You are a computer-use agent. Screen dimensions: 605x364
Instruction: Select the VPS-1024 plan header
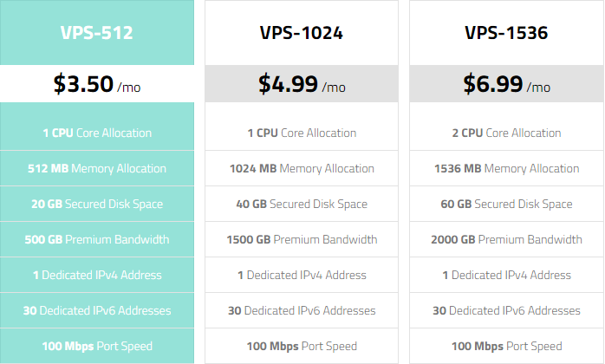tap(302, 34)
